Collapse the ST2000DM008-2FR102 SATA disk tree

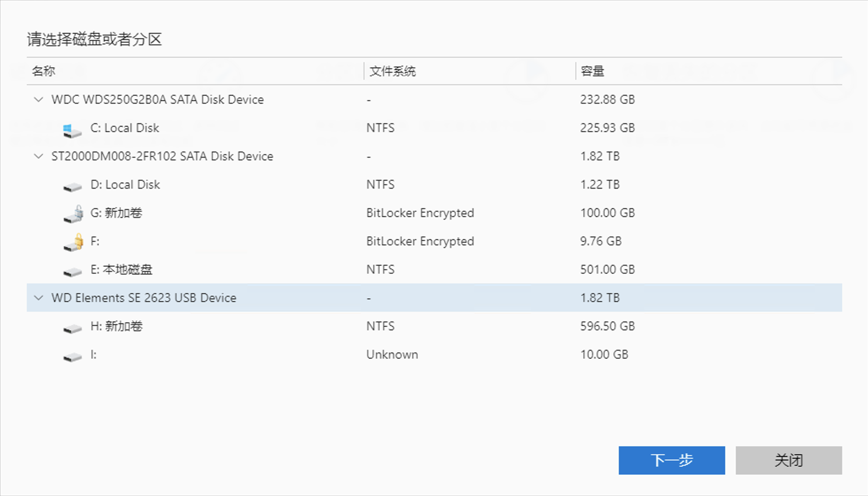39,156
